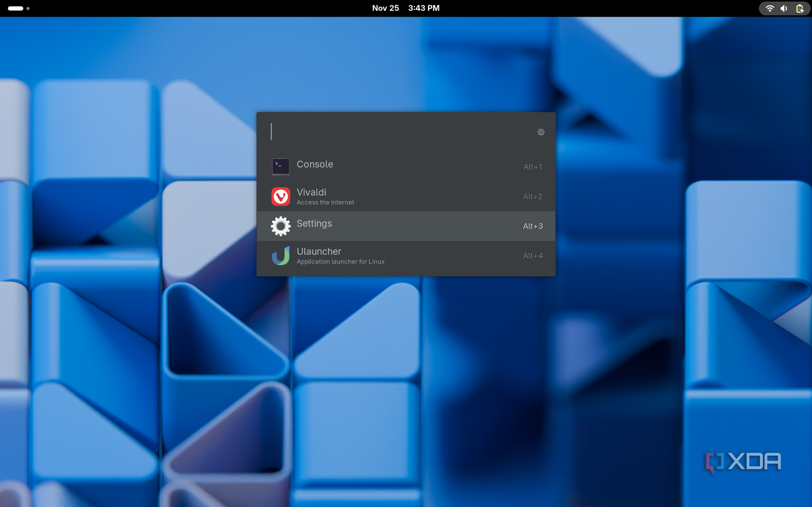This screenshot has height=507, width=812.
Task: Click the active workspace pill indicator
Action: tap(15, 8)
